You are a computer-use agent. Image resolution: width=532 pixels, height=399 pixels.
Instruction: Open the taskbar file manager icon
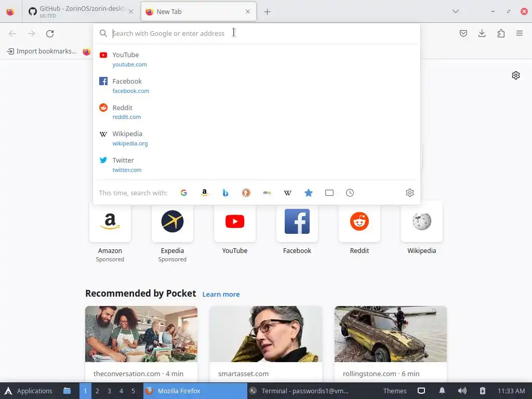pos(67,391)
